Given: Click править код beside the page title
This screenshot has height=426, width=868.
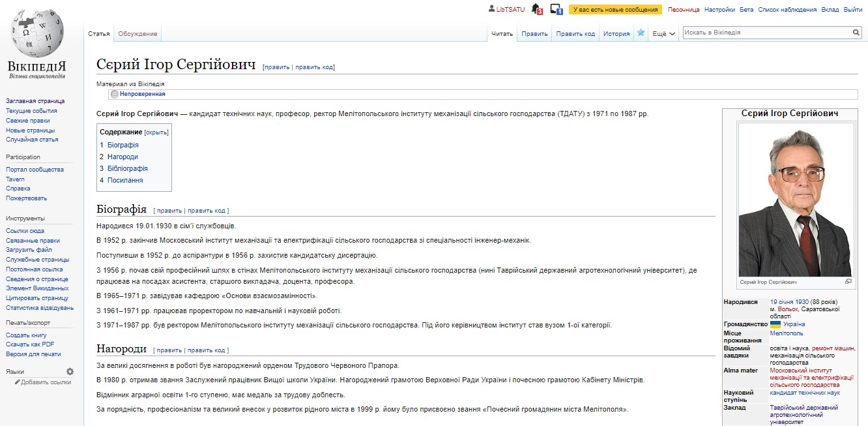Looking at the screenshot, I should coord(314,67).
